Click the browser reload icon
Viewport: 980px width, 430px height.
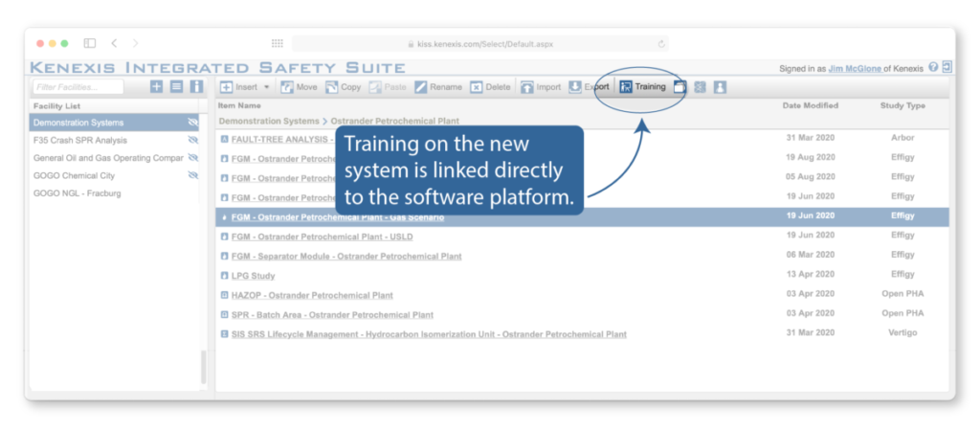click(661, 44)
